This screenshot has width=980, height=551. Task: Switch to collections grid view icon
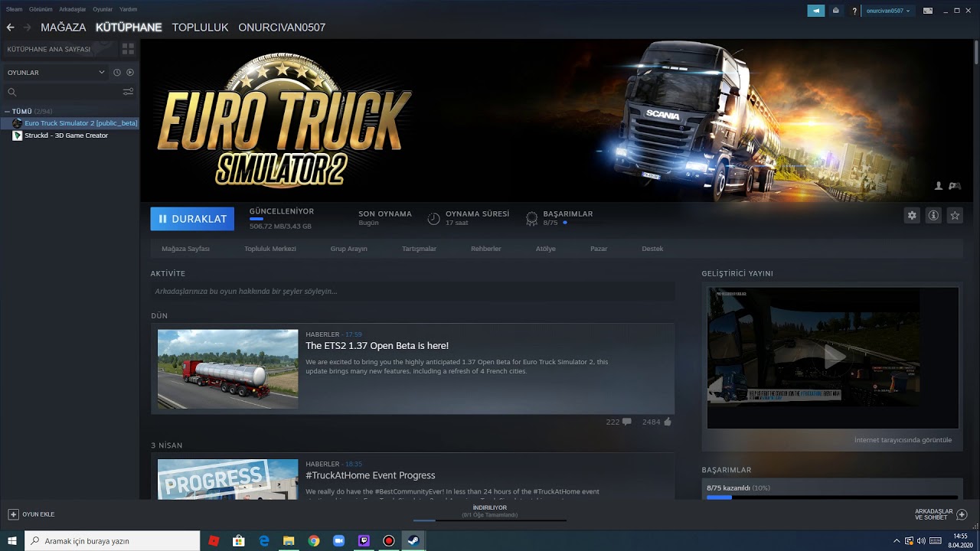click(128, 49)
